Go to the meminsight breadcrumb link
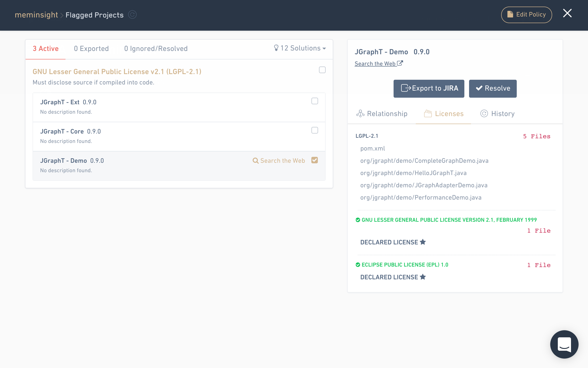The image size is (588, 368). 36,15
